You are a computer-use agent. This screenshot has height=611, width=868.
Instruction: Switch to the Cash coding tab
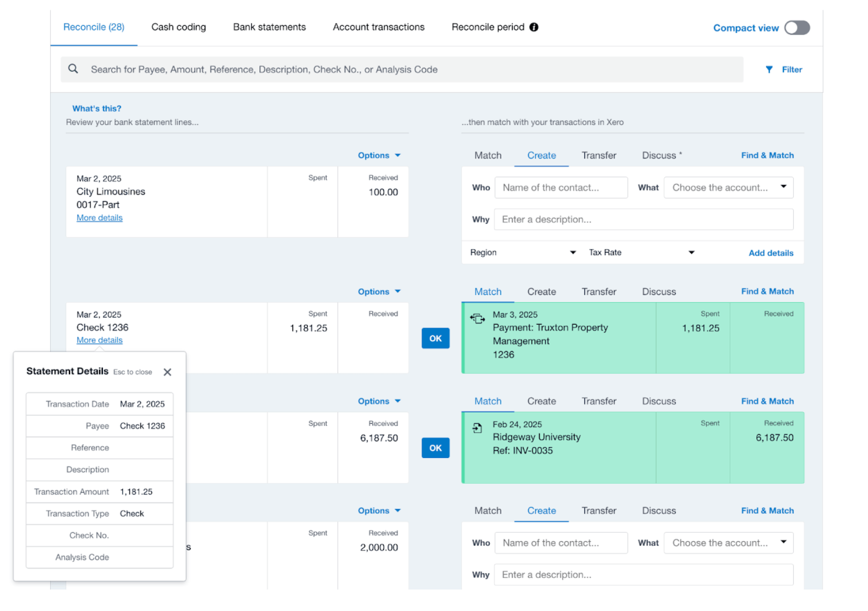[178, 27]
